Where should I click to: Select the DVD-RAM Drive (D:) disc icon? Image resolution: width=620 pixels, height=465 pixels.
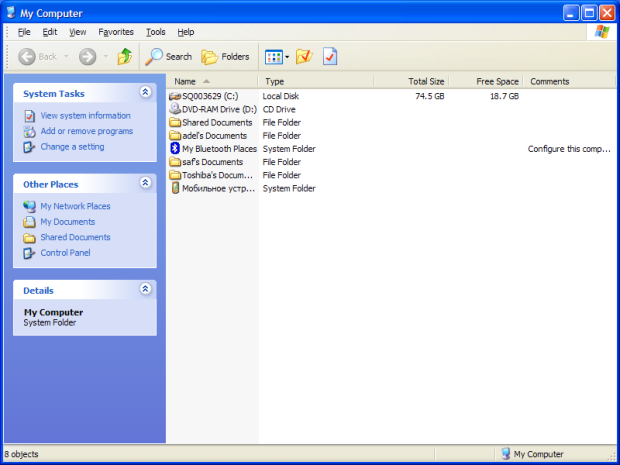(175, 109)
